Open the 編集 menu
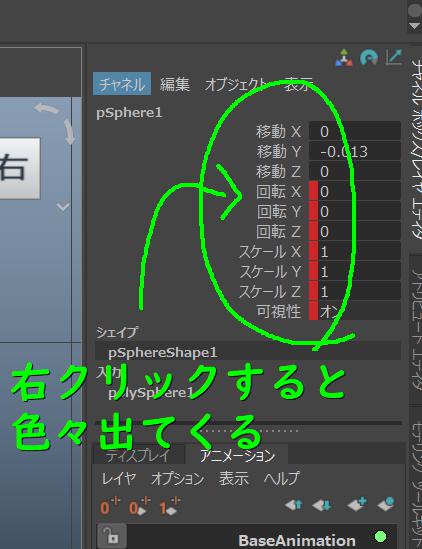This screenshot has height=549, width=422. (x=175, y=84)
